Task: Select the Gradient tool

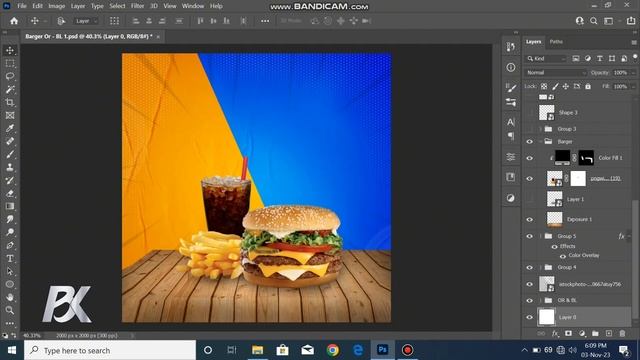Action: tap(10, 207)
